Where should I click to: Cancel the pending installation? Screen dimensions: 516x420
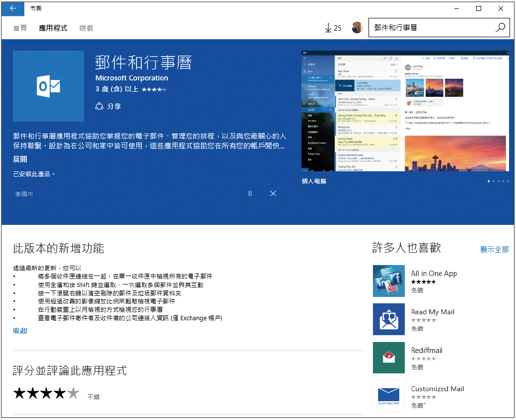pos(273,194)
